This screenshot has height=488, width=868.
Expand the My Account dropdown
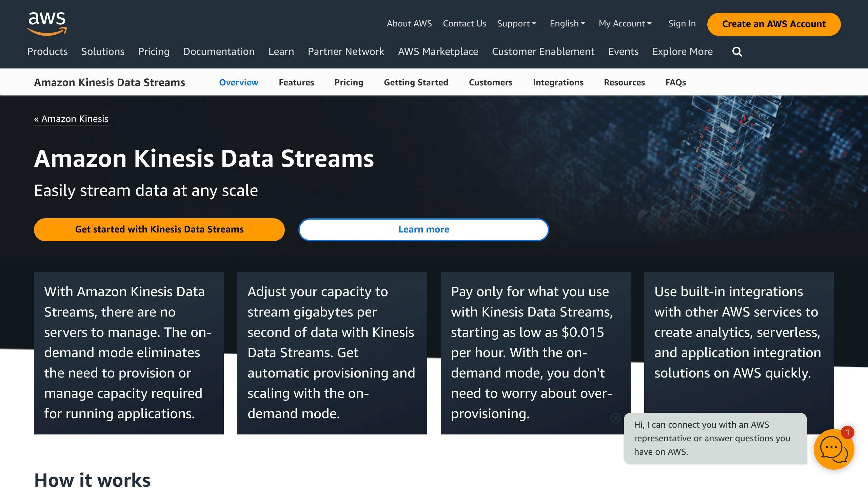[x=625, y=23]
